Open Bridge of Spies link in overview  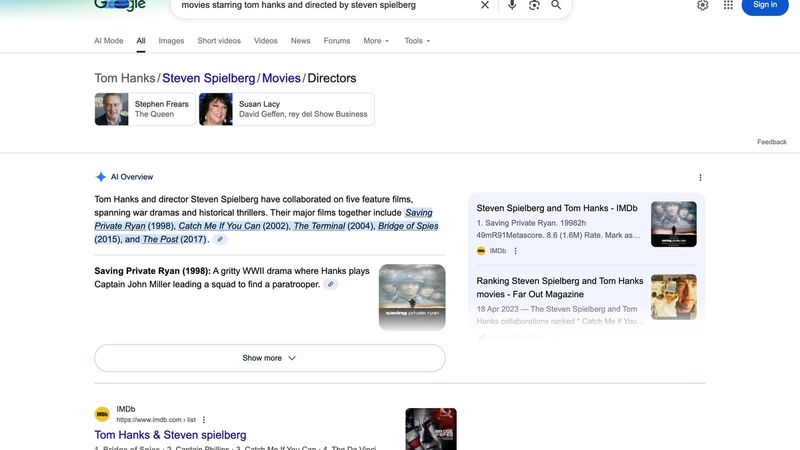pyautogui.click(x=408, y=226)
